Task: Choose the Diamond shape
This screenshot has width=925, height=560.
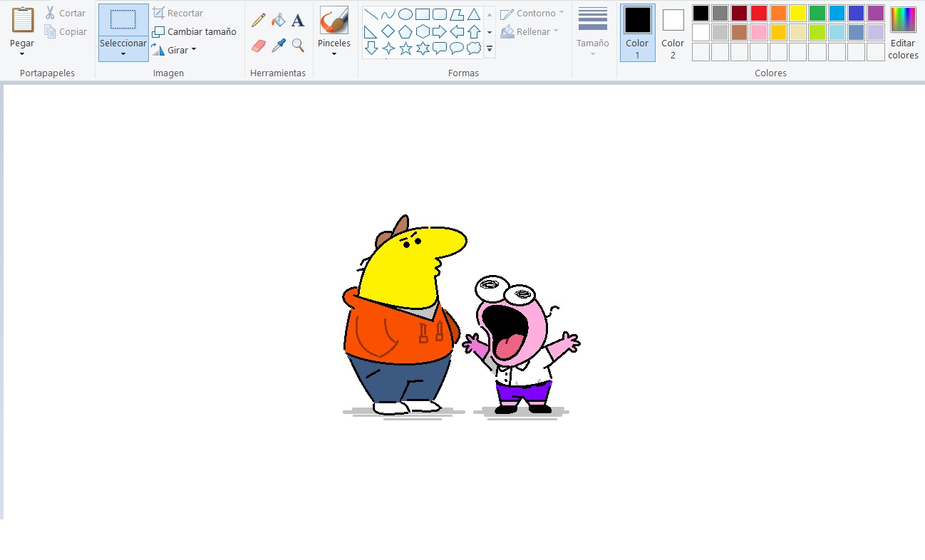Action: tap(388, 31)
